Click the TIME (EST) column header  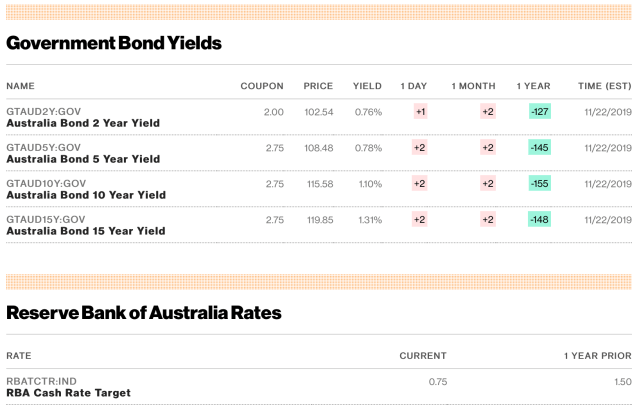point(605,86)
